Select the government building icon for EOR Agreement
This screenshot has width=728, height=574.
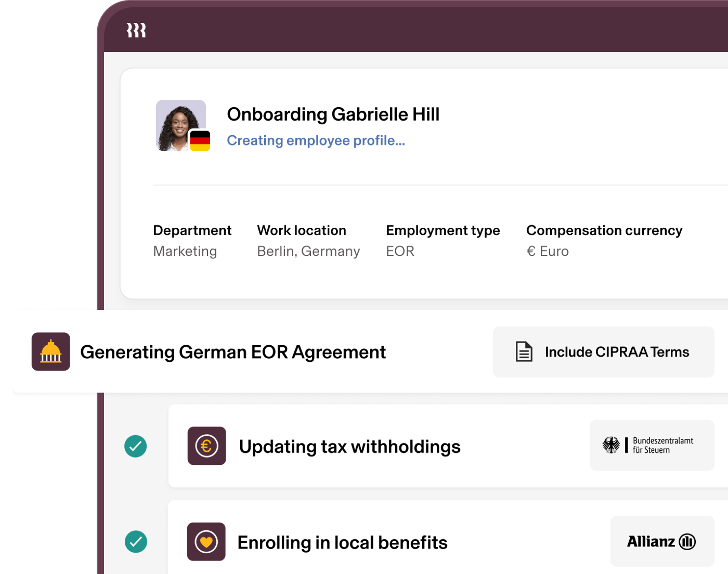(51, 352)
